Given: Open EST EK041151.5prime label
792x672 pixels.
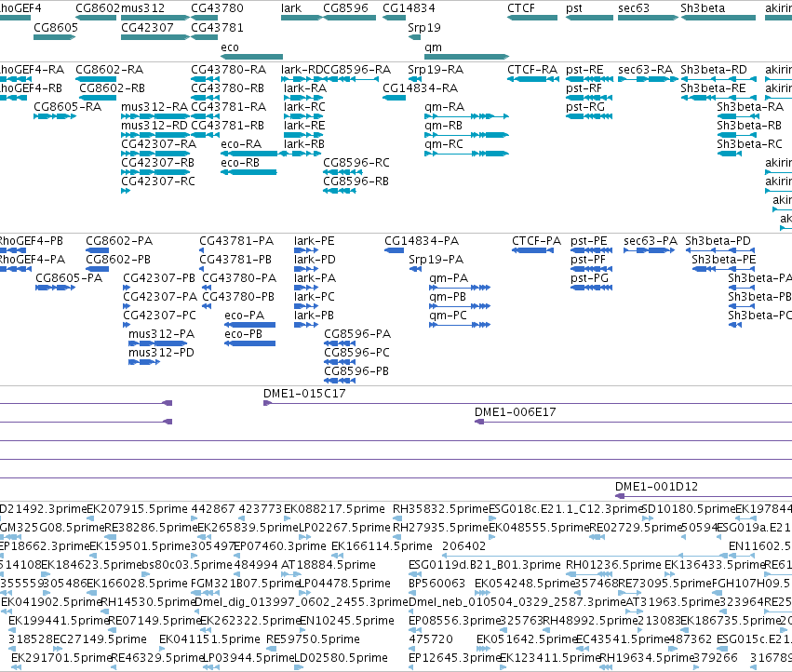Looking at the screenshot, I should [209, 639].
